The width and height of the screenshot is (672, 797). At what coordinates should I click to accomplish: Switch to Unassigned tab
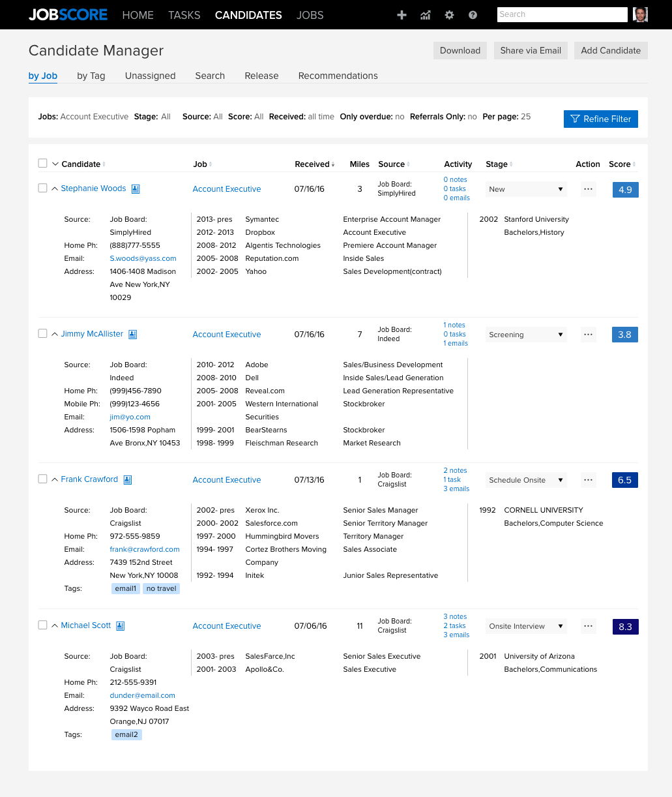coord(151,76)
